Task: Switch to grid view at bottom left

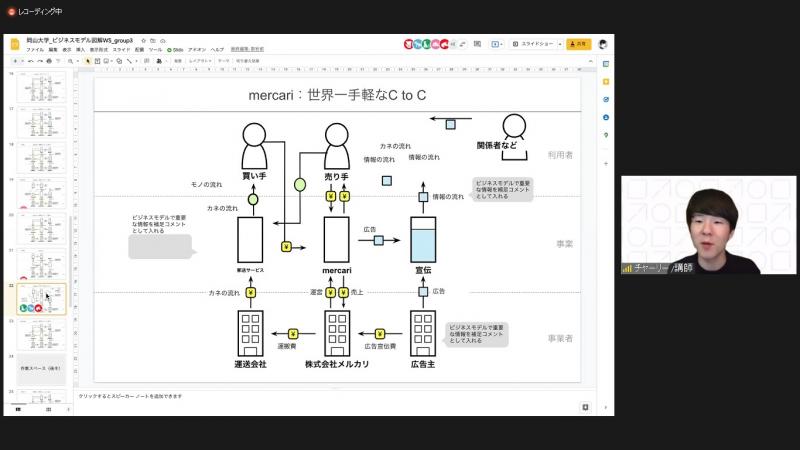Action: [48, 409]
